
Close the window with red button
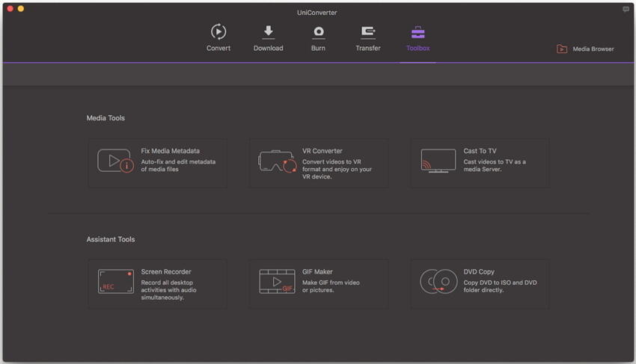(x=10, y=8)
